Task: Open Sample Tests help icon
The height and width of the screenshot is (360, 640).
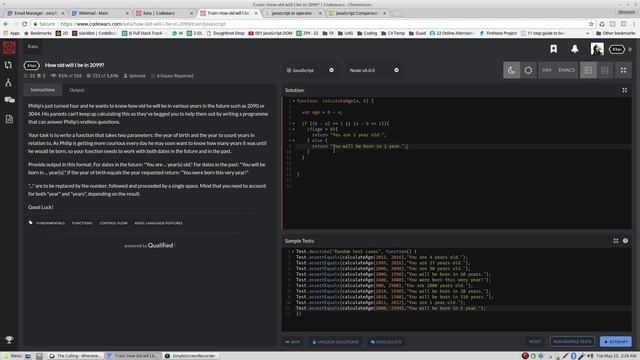Action: (625, 241)
